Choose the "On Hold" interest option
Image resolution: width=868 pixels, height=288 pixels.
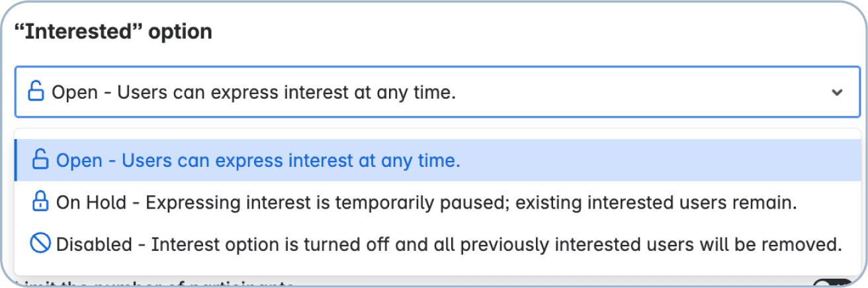pos(91,203)
